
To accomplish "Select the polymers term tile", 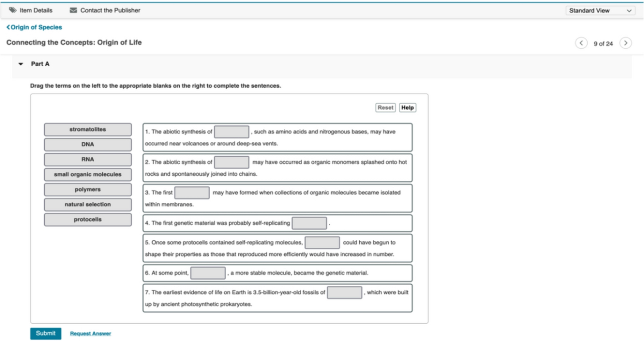I will [88, 189].
